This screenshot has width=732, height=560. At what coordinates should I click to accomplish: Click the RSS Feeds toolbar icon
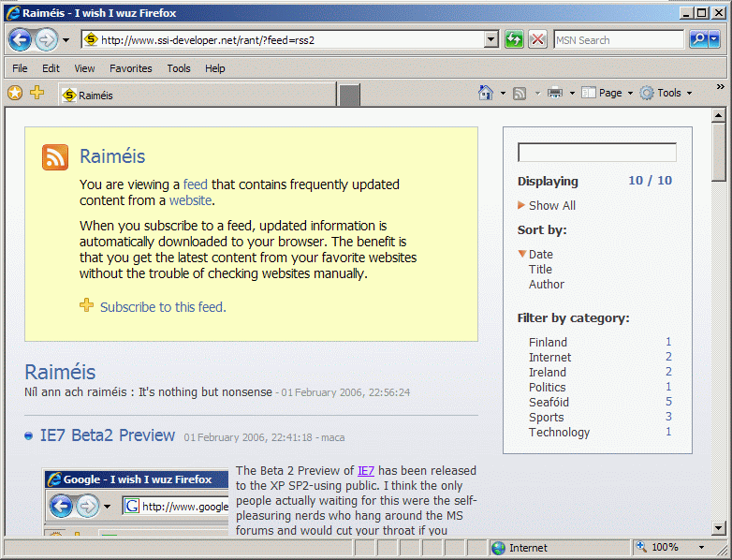pyautogui.click(x=520, y=94)
